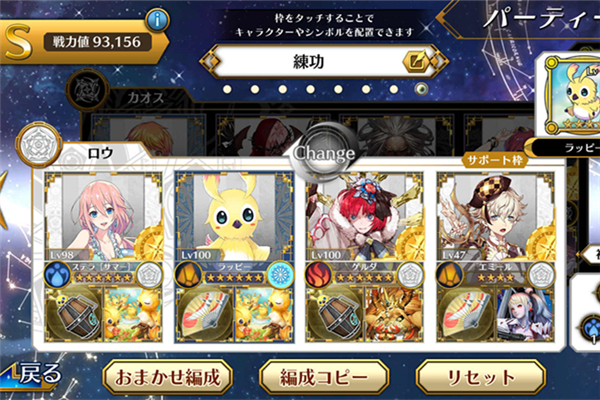This screenshot has width=600, height=400.
Task: Tap the water element icon on Stella
Action: pos(57,274)
